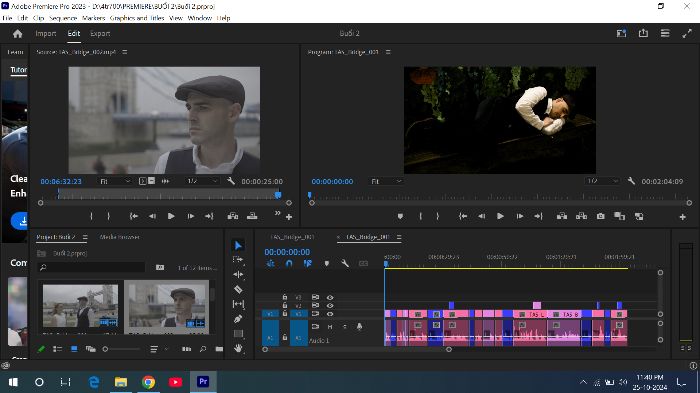Play the Source monitor clip
The height and width of the screenshot is (393, 700).
(171, 216)
